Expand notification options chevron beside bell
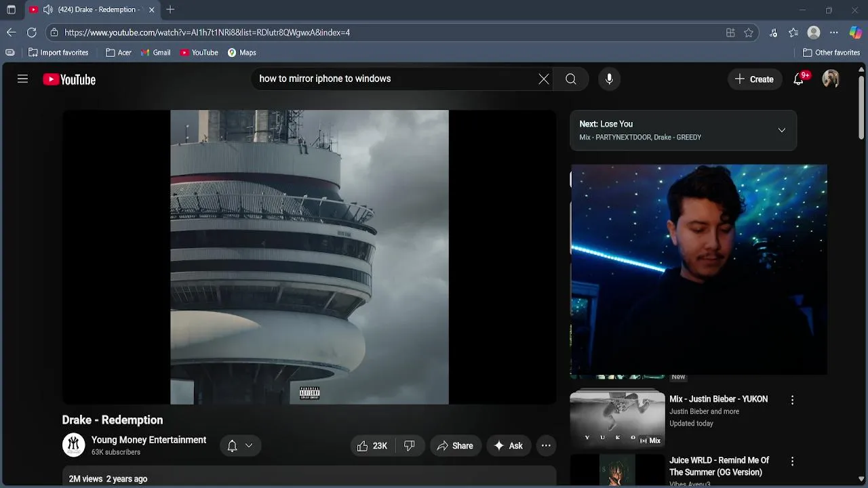 pos(249,445)
